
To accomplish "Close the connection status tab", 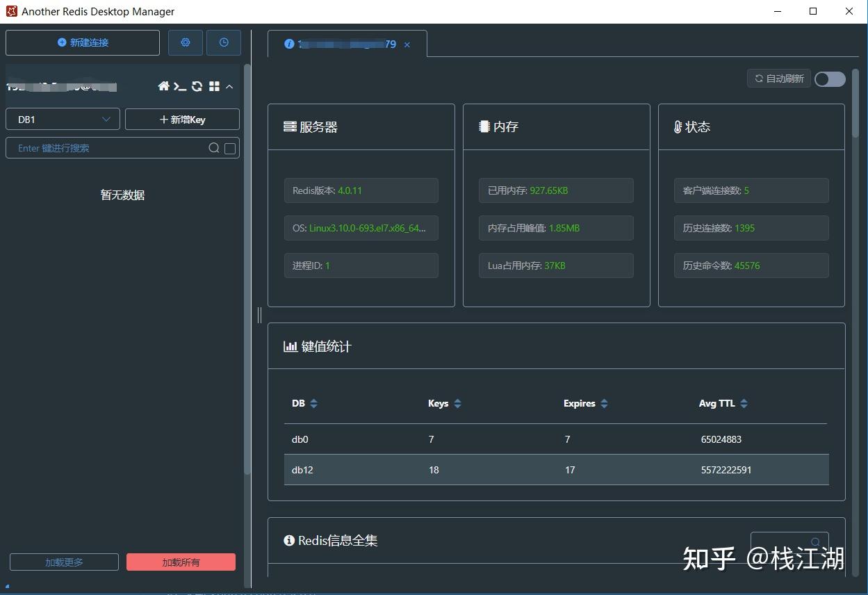I will tap(407, 44).
